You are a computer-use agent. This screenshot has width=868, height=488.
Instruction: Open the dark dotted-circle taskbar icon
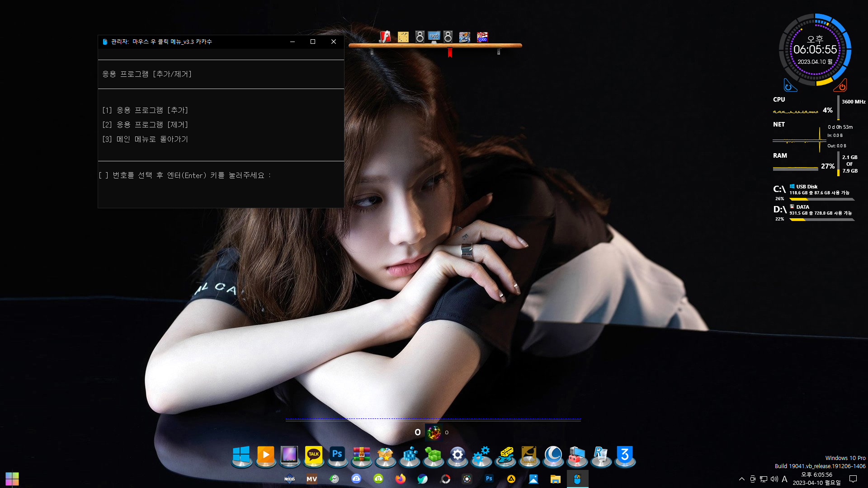(x=467, y=479)
